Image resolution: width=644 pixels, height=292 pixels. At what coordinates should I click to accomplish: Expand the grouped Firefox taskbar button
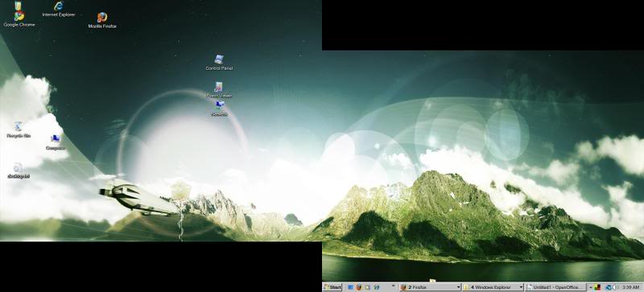click(x=431, y=287)
